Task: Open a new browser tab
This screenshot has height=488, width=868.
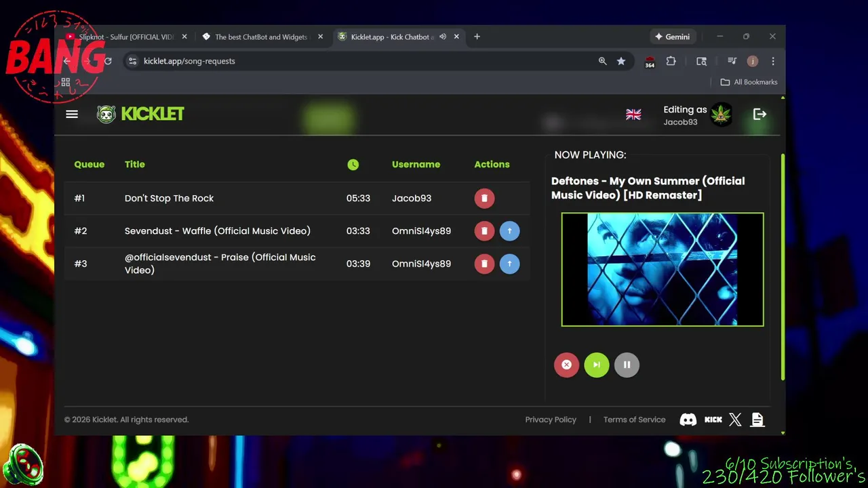Action: pyautogui.click(x=477, y=37)
